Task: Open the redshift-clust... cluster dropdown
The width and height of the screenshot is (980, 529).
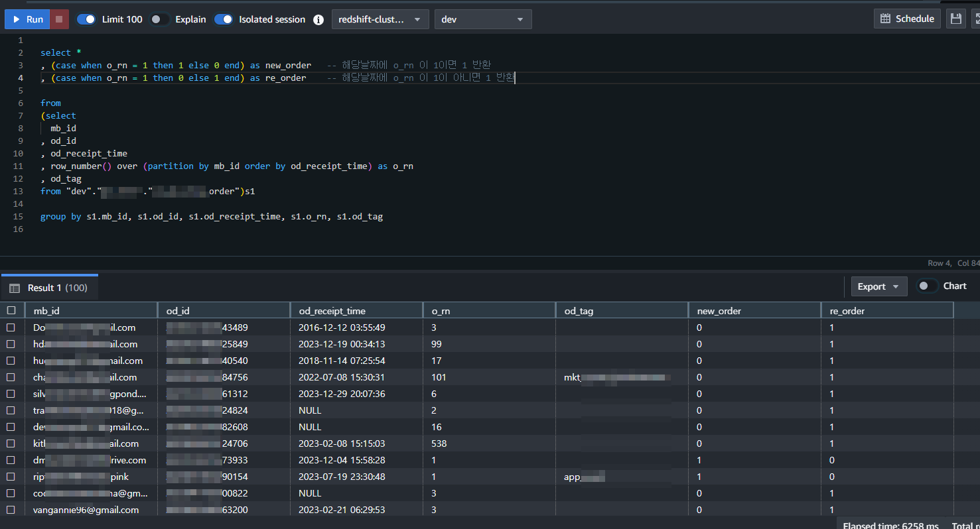Action: tap(380, 19)
